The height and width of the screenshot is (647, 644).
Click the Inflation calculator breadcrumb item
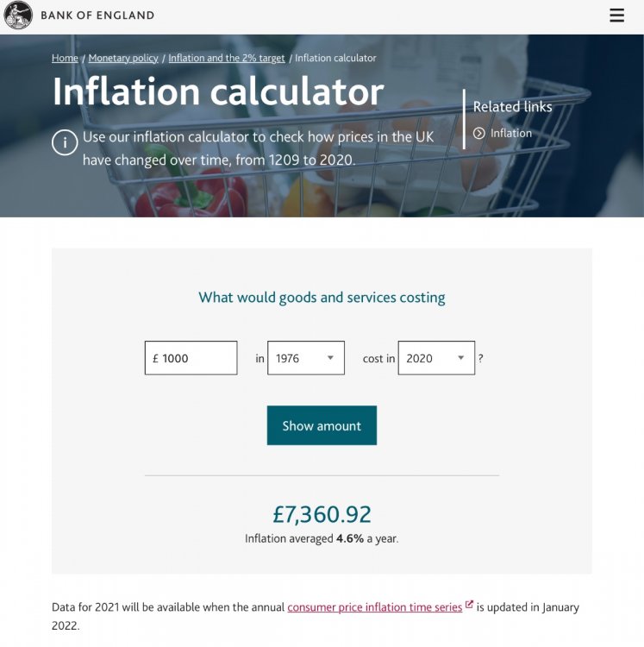335,59
